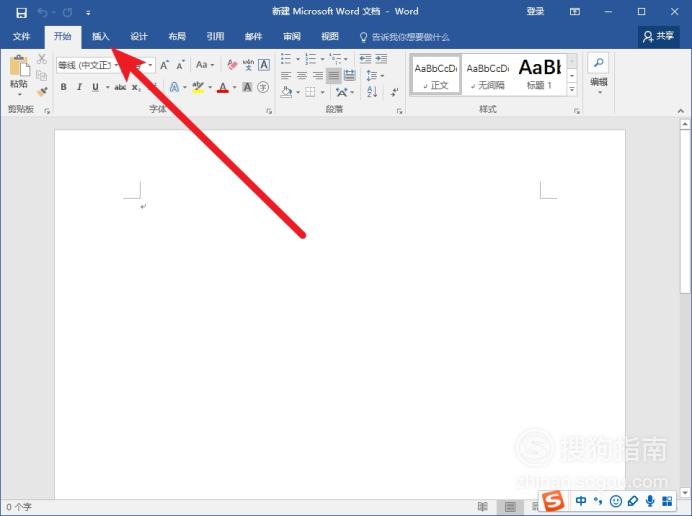Switch to the 设计 tab
Image resolution: width=692 pixels, height=516 pixels.
coord(139,37)
